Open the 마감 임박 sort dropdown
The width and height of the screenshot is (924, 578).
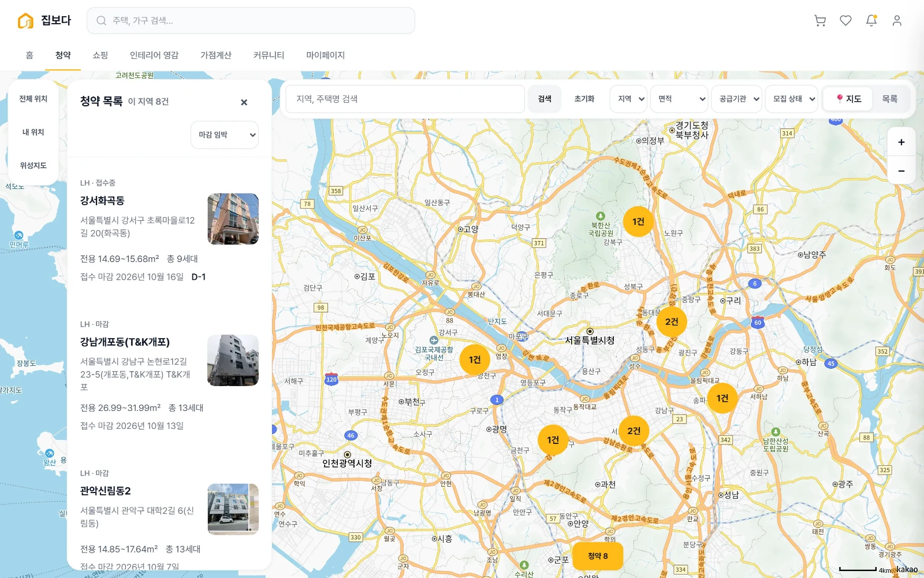225,135
